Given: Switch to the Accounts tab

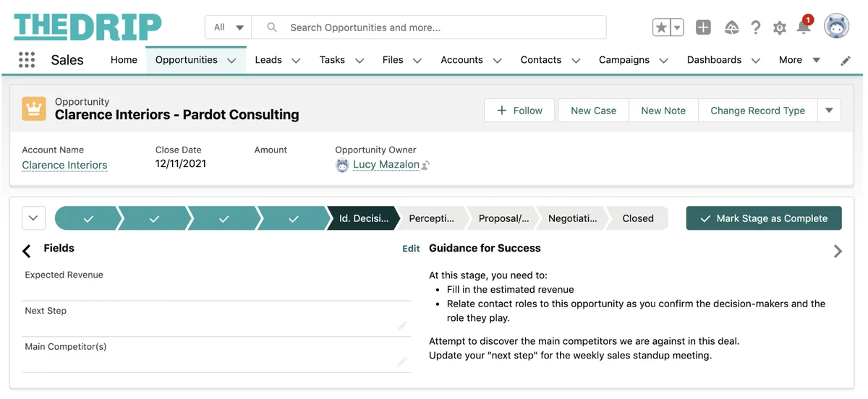Looking at the screenshot, I should [461, 60].
